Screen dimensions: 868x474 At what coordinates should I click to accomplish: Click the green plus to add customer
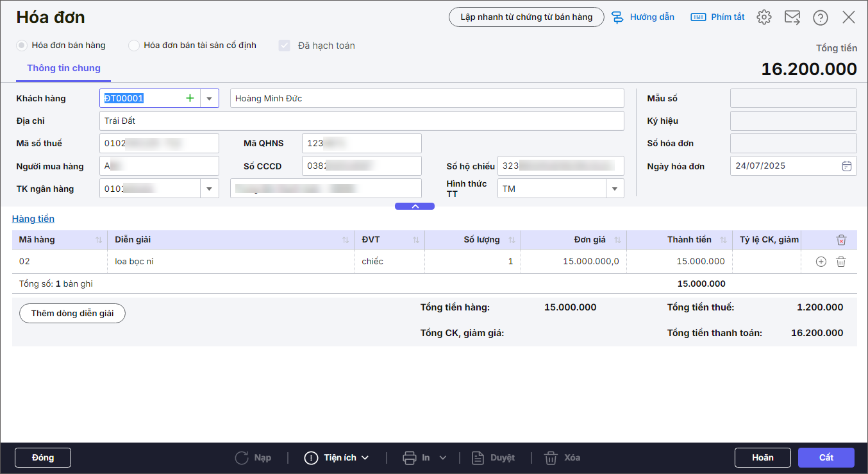tap(190, 98)
